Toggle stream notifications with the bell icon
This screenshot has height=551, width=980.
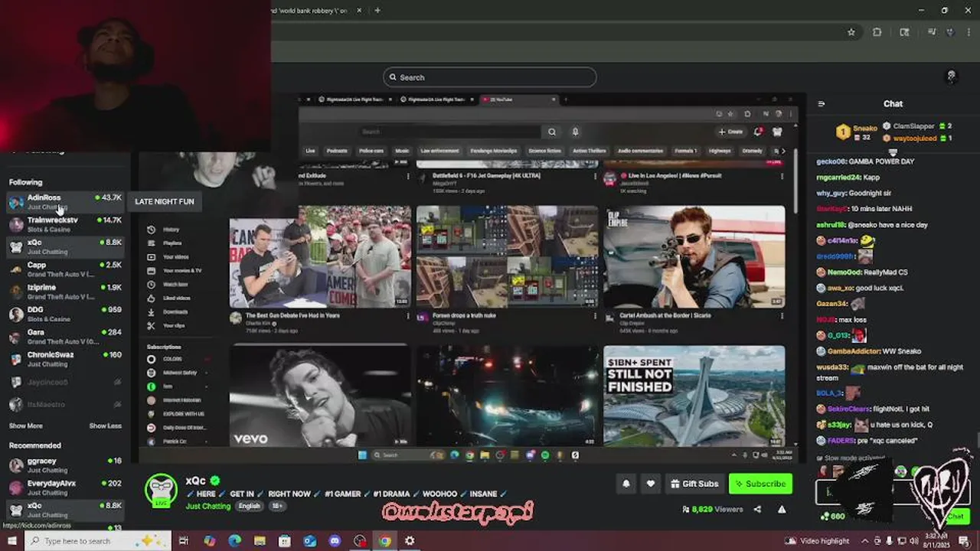[626, 484]
